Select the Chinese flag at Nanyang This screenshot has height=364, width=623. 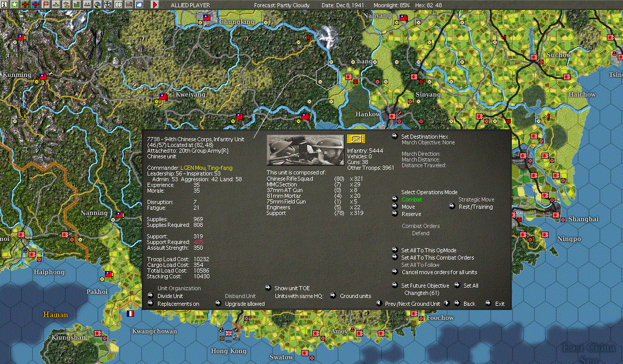point(403,18)
